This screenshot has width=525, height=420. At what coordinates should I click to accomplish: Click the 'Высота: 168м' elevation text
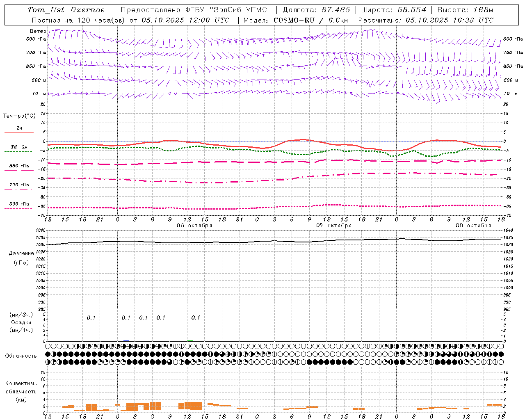click(465, 9)
